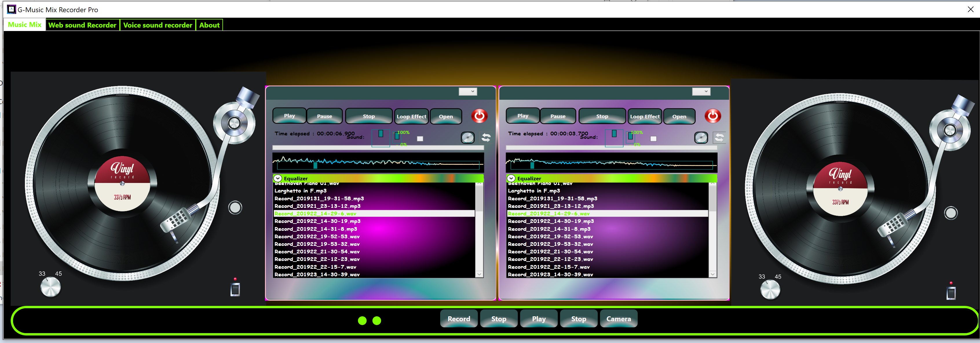Open the Voice sound recorder tab
Screen dimensions: 980x343
158,25
